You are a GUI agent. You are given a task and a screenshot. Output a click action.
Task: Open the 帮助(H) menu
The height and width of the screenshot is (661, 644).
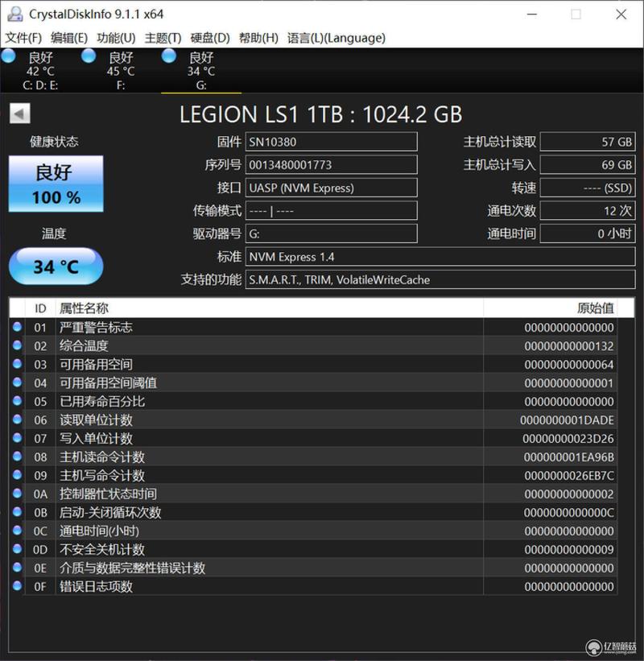(x=258, y=38)
